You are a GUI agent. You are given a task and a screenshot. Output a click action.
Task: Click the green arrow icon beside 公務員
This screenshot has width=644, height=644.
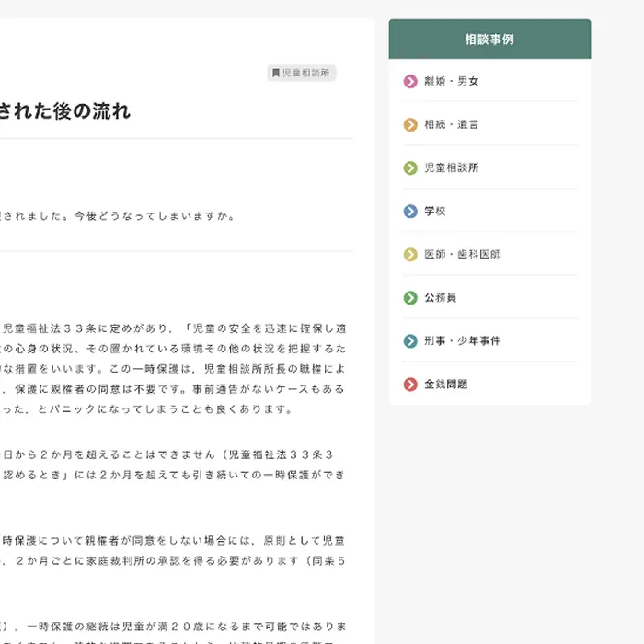pyautogui.click(x=410, y=298)
